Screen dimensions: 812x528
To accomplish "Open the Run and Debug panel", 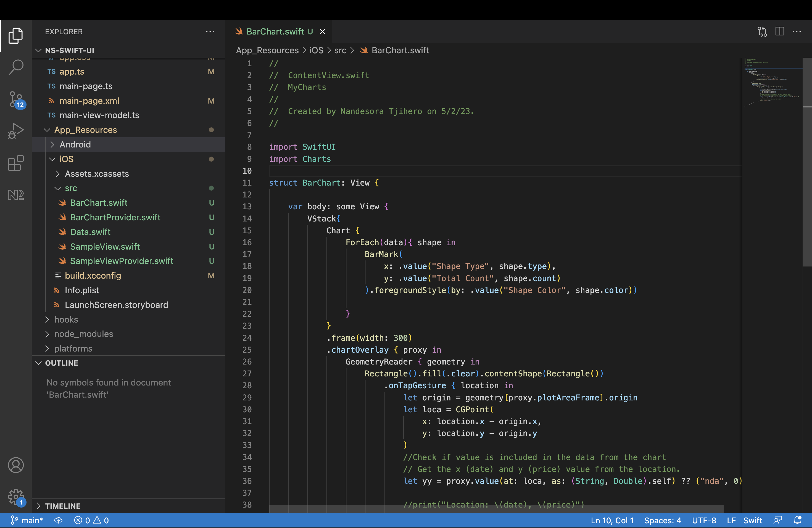I will [x=16, y=131].
